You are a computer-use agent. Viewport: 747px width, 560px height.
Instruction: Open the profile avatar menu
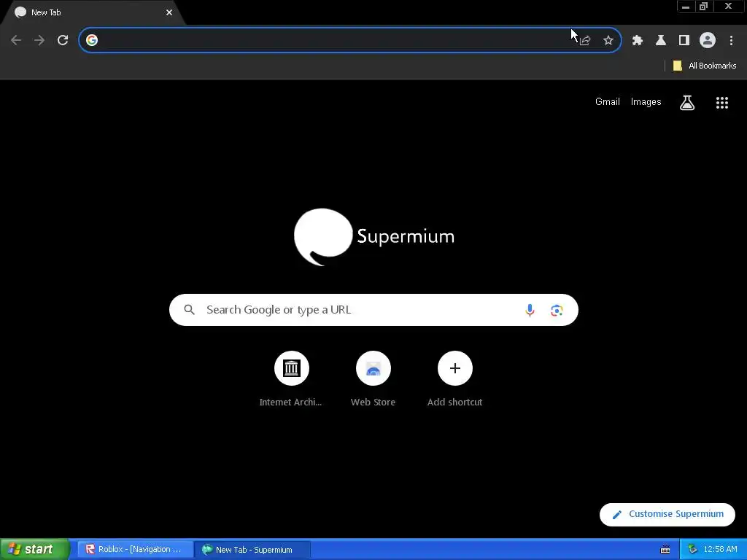click(x=708, y=41)
